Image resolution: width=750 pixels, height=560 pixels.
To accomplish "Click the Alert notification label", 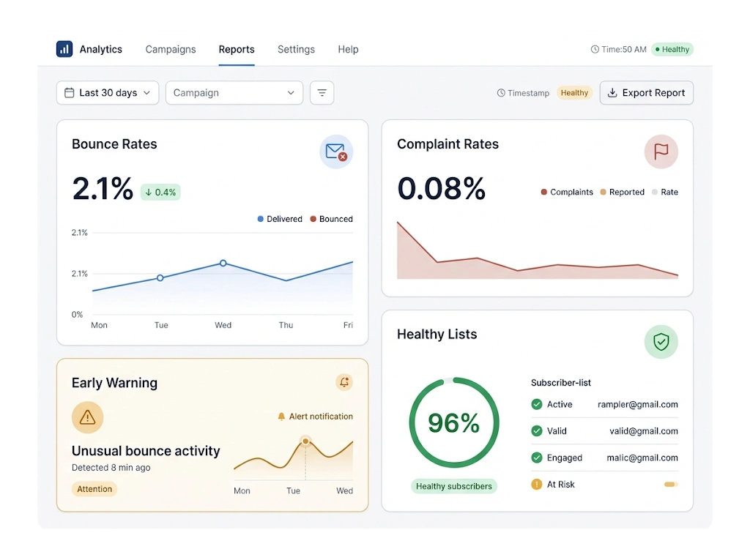I will coord(321,417).
